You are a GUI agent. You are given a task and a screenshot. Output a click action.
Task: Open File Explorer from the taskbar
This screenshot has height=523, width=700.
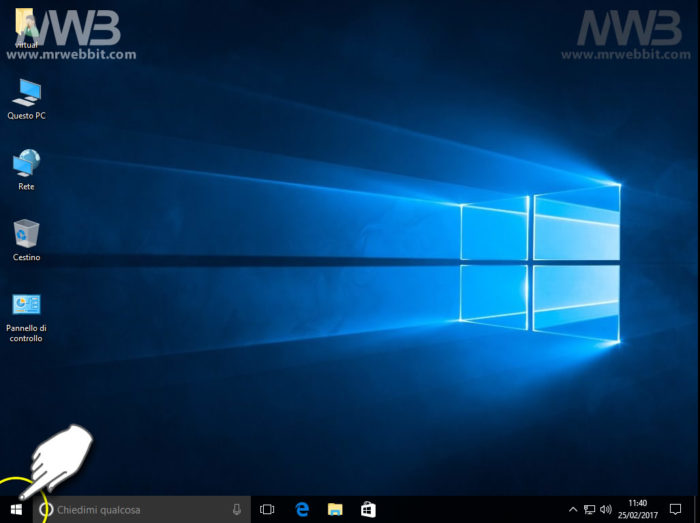point(335,509)
